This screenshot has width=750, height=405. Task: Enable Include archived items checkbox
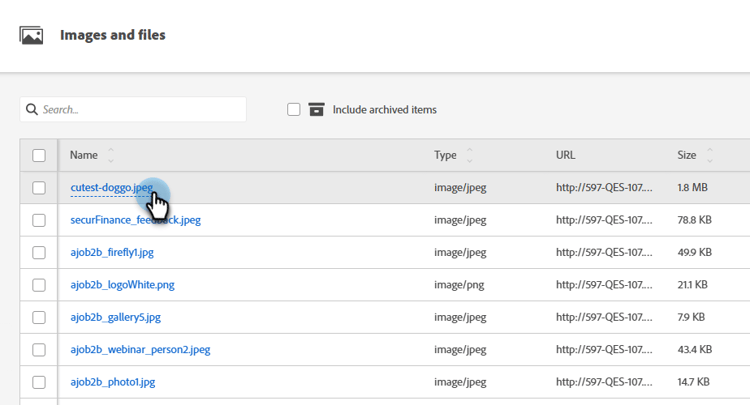pyautogui.click(x=294, y=109)
